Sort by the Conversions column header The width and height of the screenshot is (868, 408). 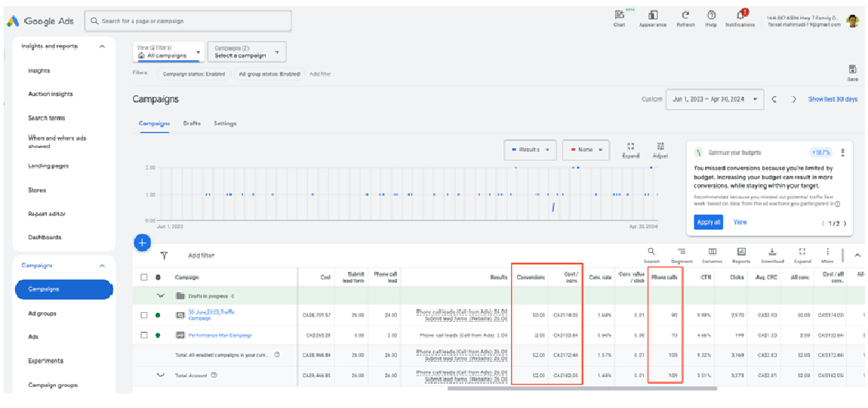coord(531,277)
